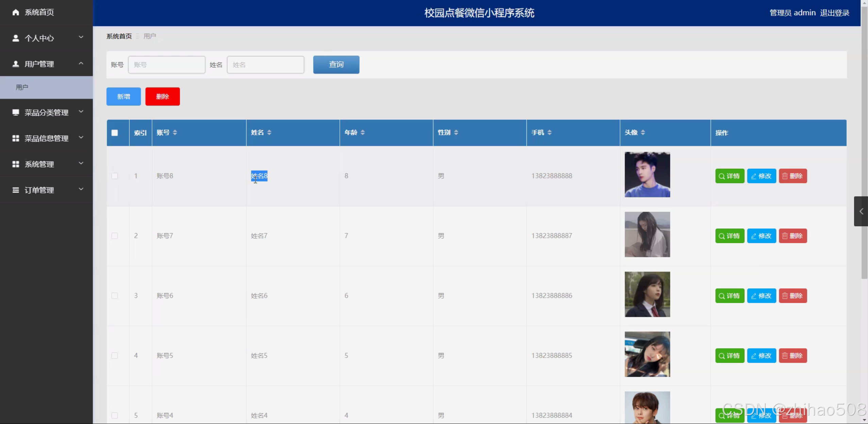868x424 pixels.
Task: Open 用户 from the breadcrumb
Action: coord(149,36)
